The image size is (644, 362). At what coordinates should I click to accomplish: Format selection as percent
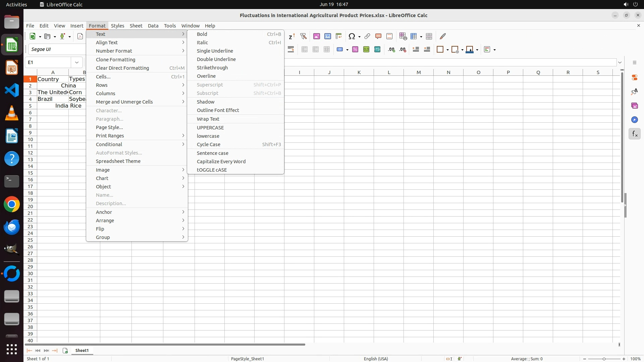(355, 50)
